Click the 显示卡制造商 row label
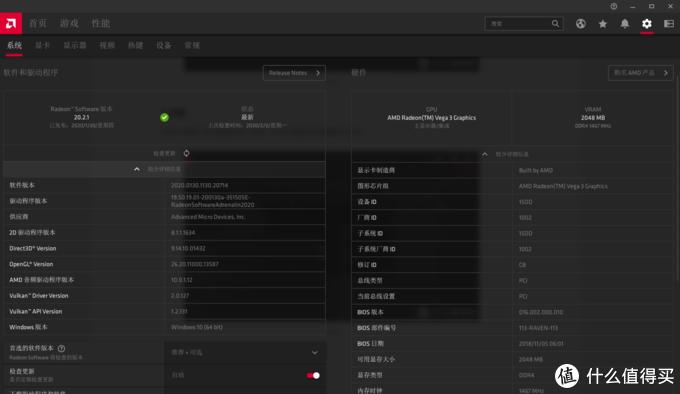The width and height of the screenshot is (680, 394). [376, 170]
